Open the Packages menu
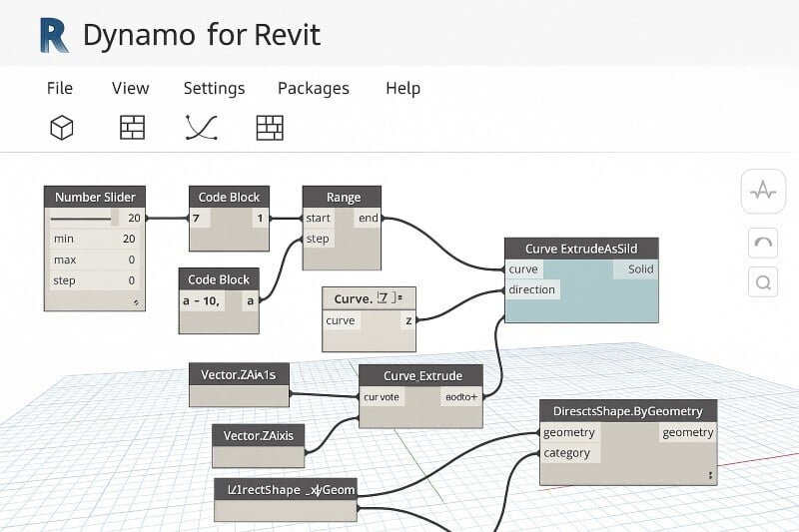Viewport: 799px width, 532px height. pyautogui.click(x=314, y=89)
